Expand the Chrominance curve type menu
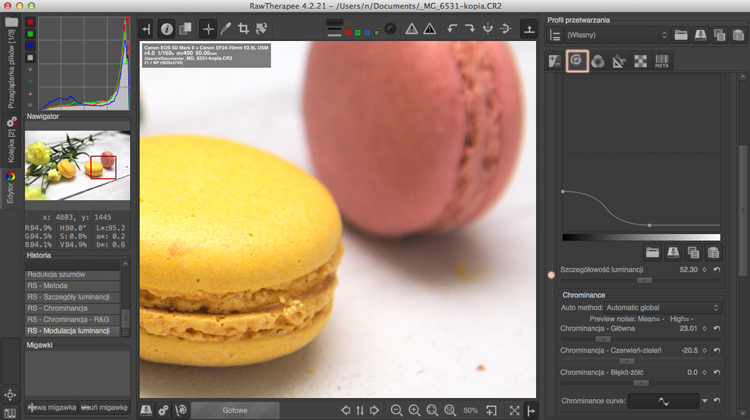 (705, 401)
